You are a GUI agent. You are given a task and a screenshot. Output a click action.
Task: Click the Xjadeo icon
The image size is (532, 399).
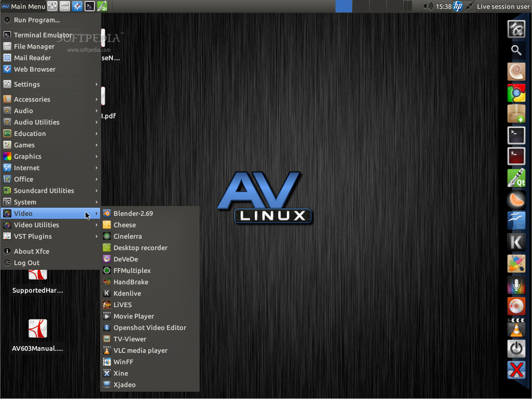[x=107, y=385]
